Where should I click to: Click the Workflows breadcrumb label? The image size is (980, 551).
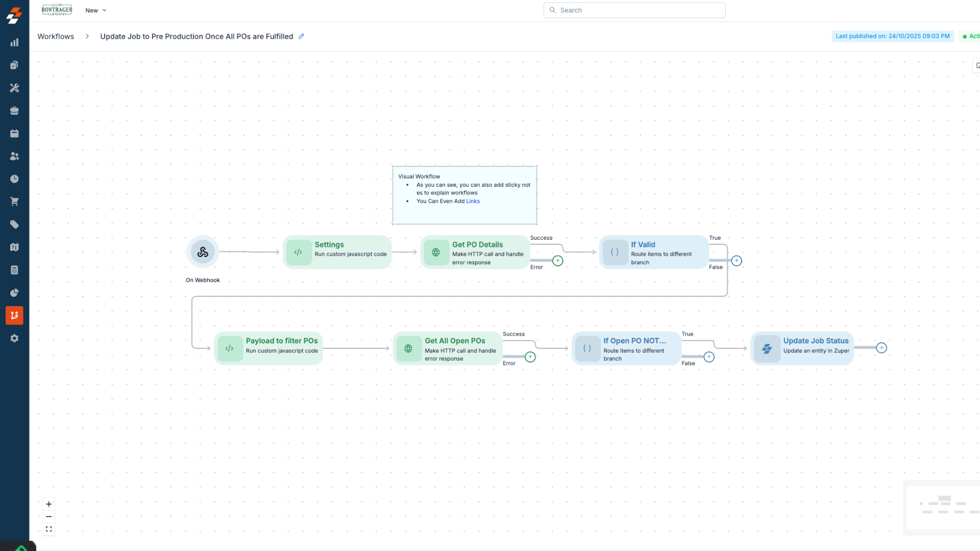(x=56, y=36)
